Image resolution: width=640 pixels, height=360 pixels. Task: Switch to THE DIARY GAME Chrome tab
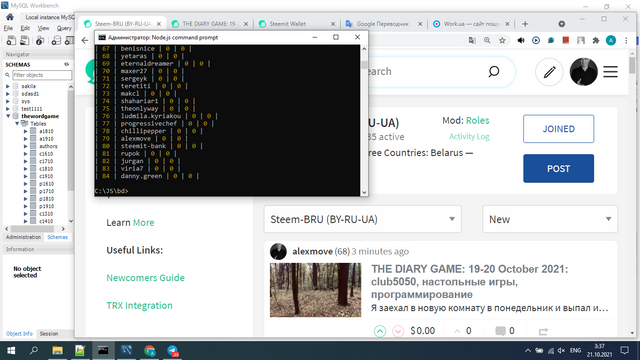tap(209, 24)
